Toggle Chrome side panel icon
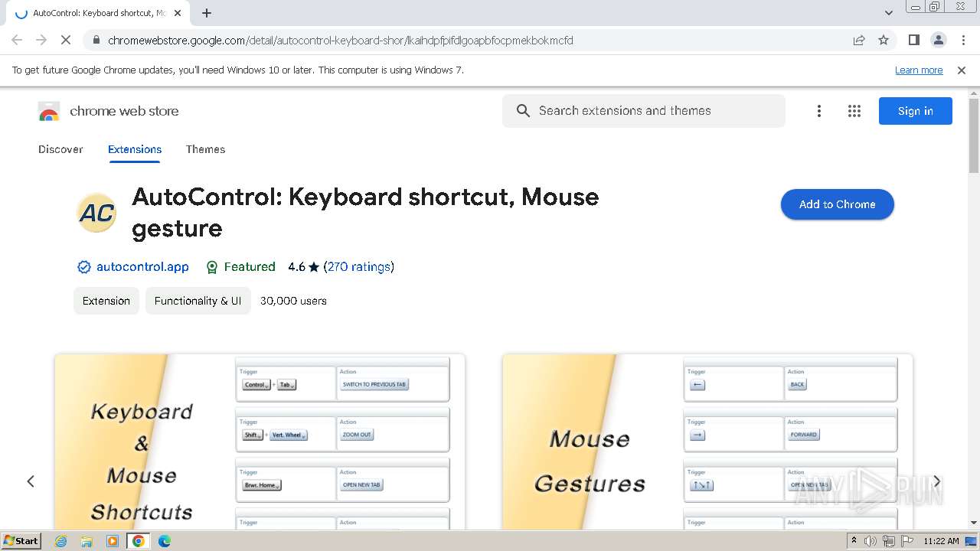980x551 pixels. [x=913, y=40]
